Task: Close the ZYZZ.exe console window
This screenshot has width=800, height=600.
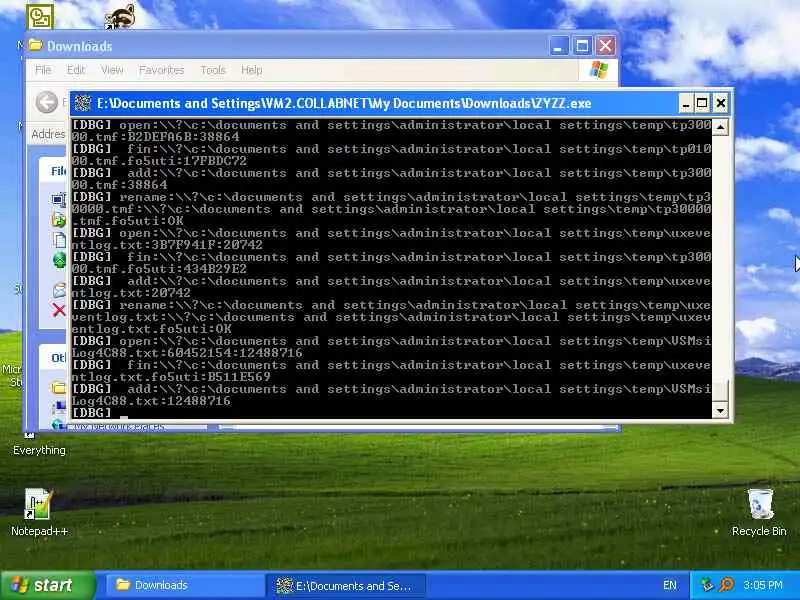Action: [x=720, y=104]
